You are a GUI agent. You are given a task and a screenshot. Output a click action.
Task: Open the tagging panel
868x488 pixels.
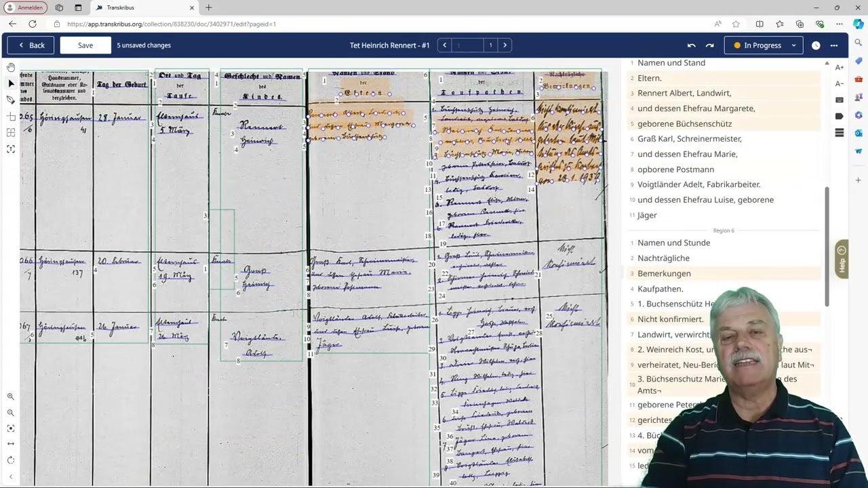pyautogui.click(x=840, y=117)
